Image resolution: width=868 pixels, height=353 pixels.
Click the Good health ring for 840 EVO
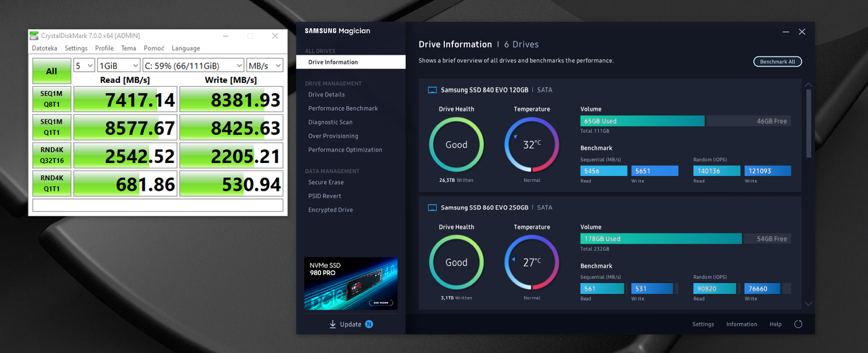coord(456,145)
